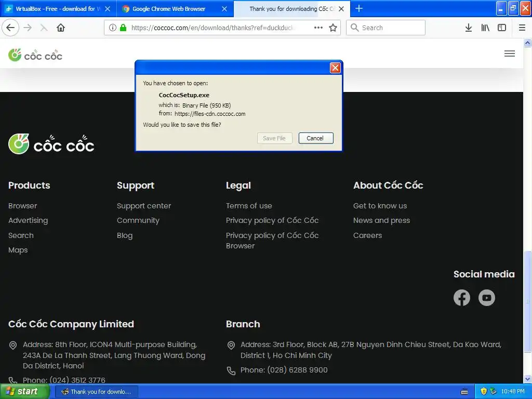This screenshot has width=532, height=399.
Task: Open the on-screen keyboard taskbar icon
Action: coord(464,392)
